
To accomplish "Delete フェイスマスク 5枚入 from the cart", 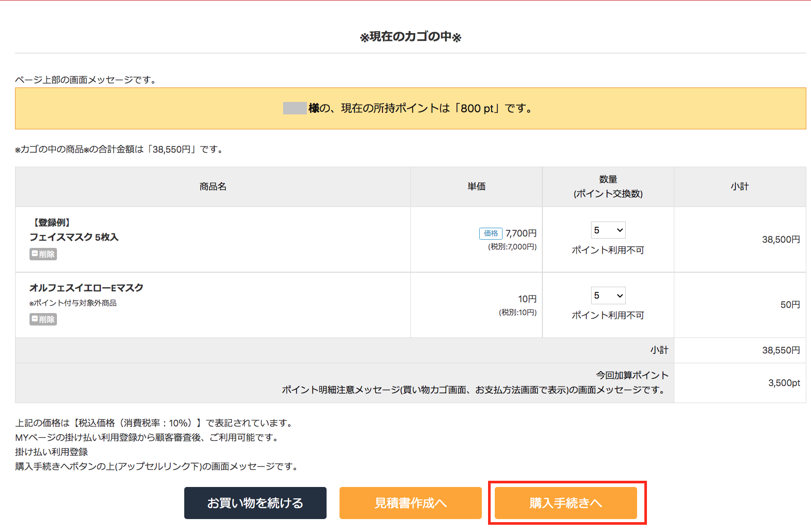I will 43,254.
